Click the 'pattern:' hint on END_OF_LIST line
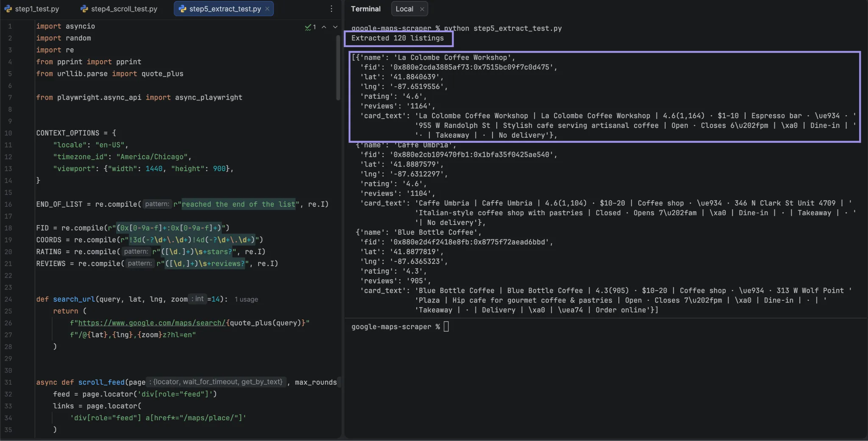The image size is (868, 441). pos(157,204)
